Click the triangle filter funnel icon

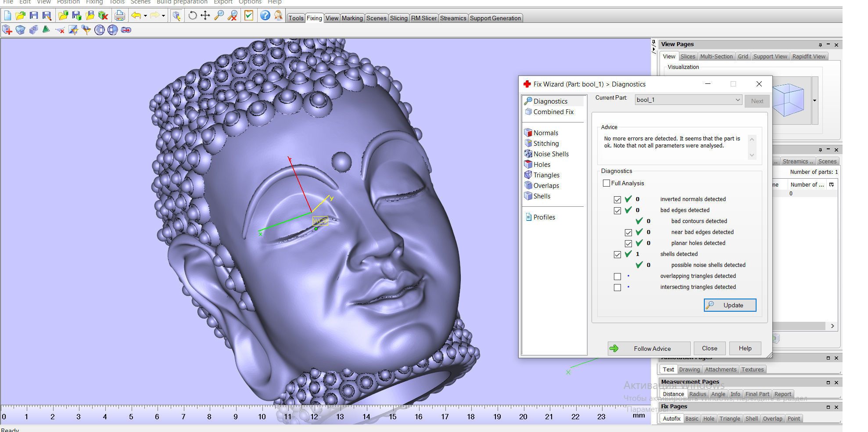[86, 30]
